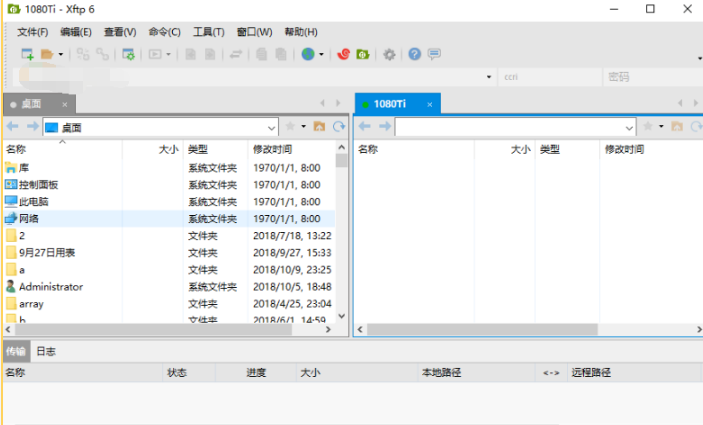Expand the host address bar dropdown

tap(489, 77)
